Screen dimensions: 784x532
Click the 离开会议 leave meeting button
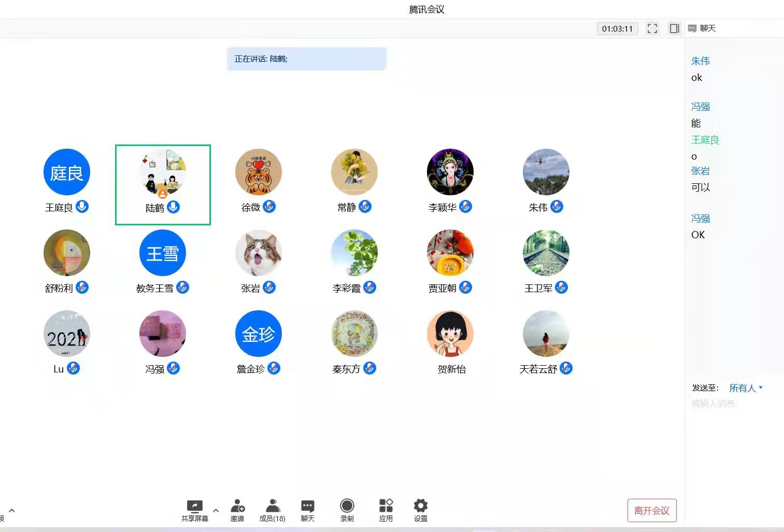coord(651,510)
